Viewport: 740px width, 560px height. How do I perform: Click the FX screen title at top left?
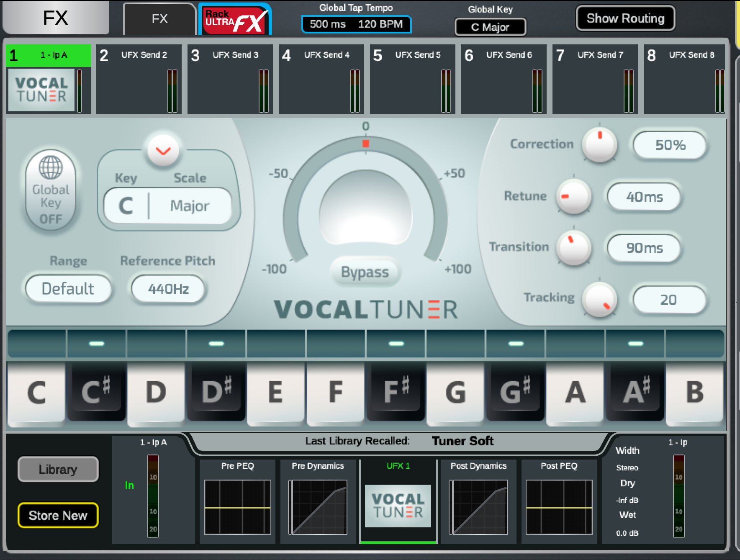(55, 18)
